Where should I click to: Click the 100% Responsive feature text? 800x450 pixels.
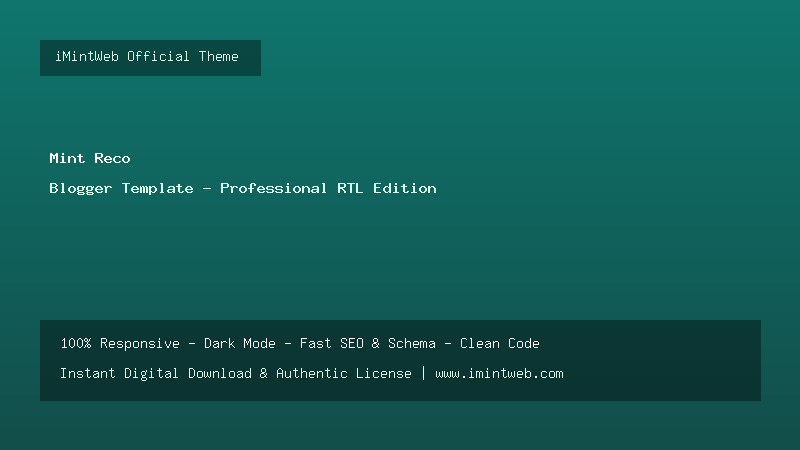[120, 343]
